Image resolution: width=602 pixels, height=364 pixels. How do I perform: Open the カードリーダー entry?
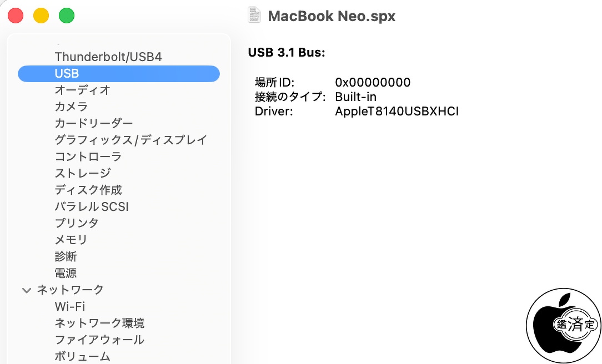93,123
